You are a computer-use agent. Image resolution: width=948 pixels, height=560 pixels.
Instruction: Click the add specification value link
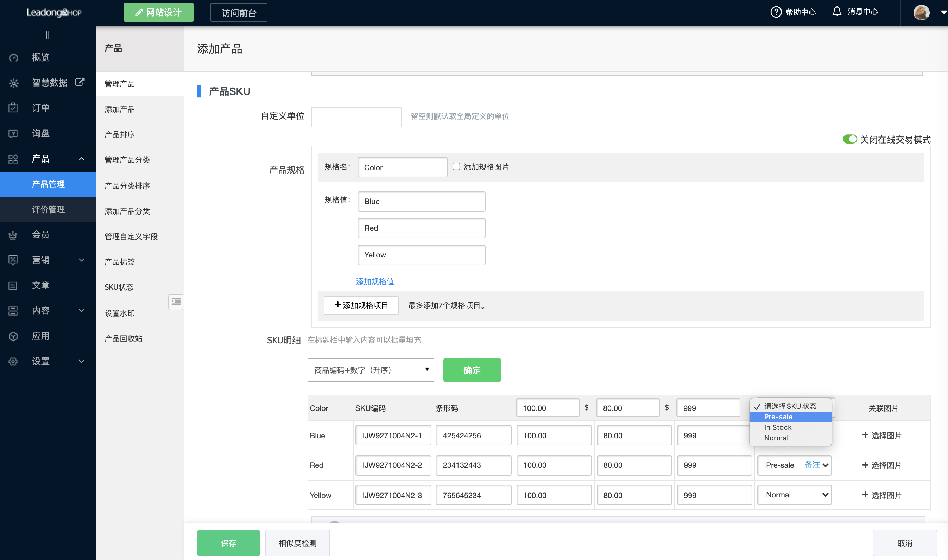coord(375,281)
